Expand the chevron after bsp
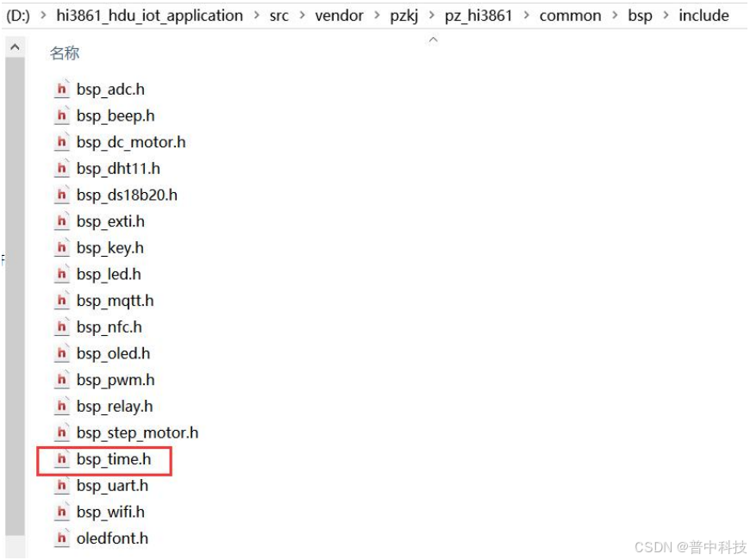 tap(666, 16)
